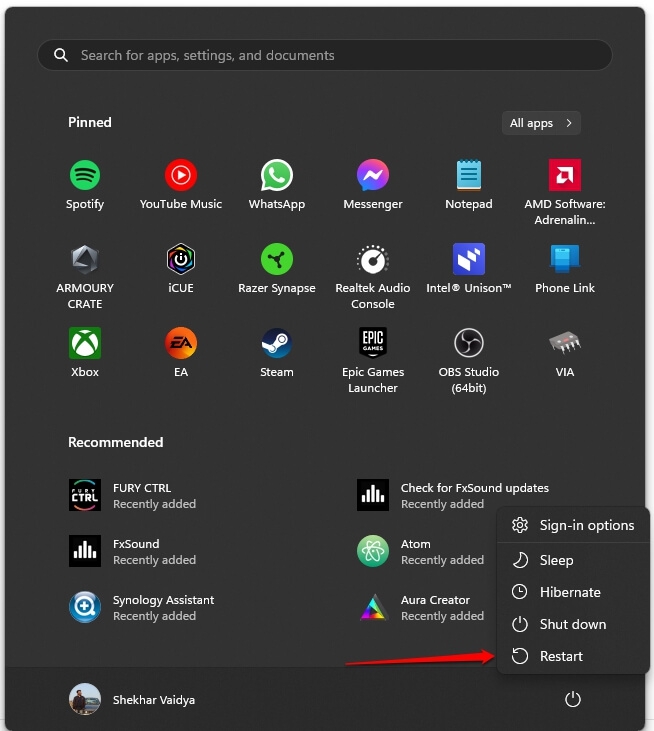Image resolution: width=654 pixels, height=731 pixels.
Task: Launch the Xbox app
Action: tap(85, 344)
